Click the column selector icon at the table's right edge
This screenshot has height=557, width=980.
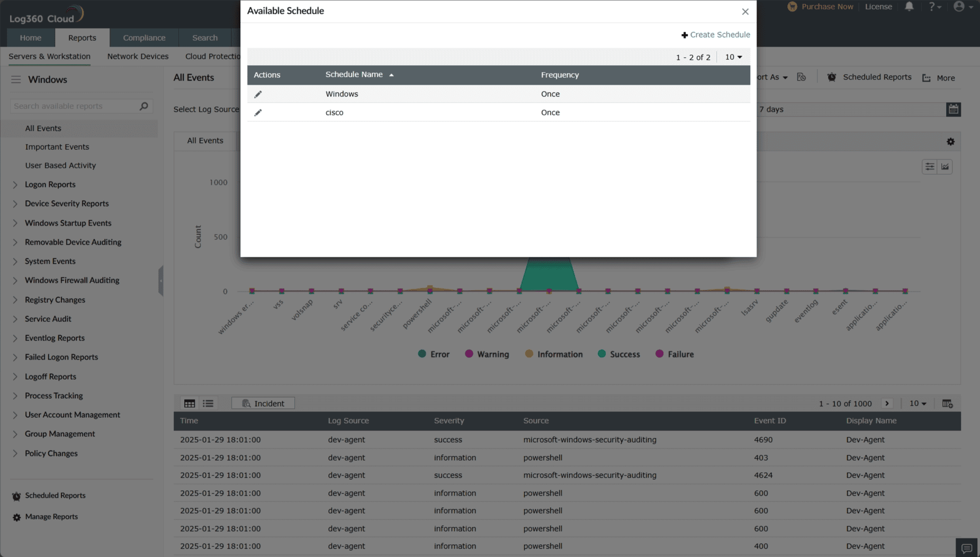(948, 403)
